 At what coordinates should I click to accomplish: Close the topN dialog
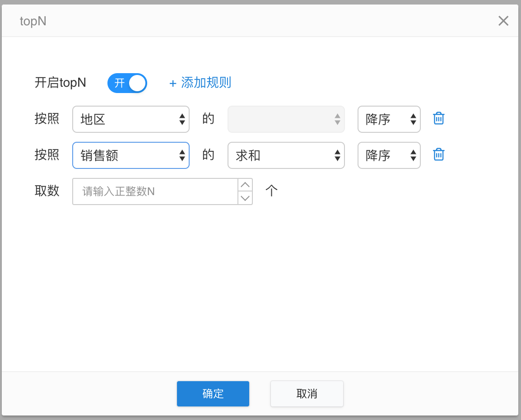point(503,21)
